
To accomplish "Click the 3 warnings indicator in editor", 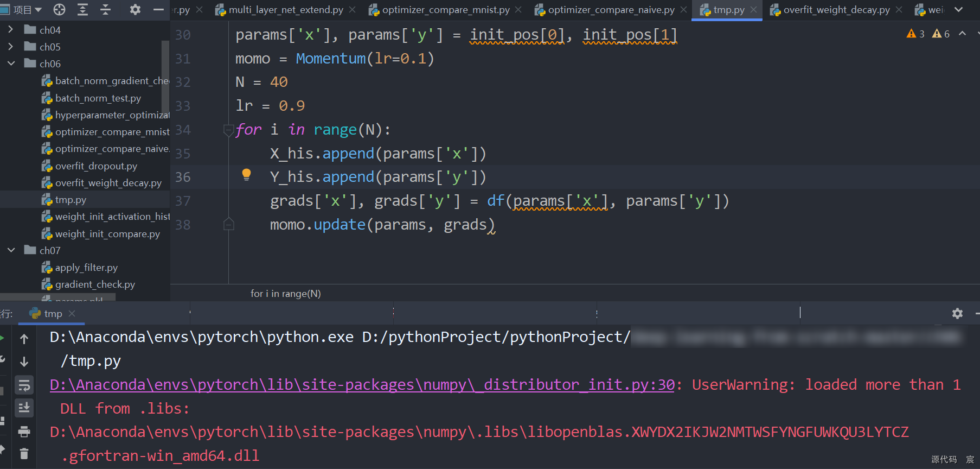I will coord(915,34).
